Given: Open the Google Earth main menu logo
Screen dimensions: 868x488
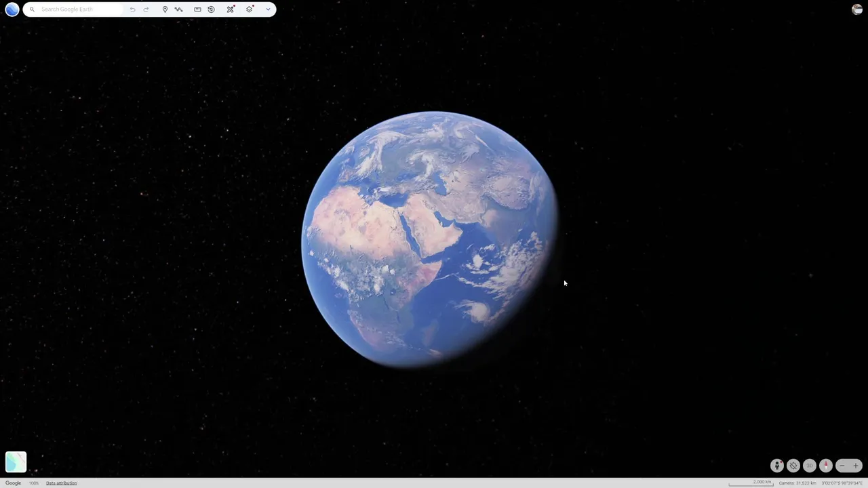Looking at the screenshot, I should 12,9.
